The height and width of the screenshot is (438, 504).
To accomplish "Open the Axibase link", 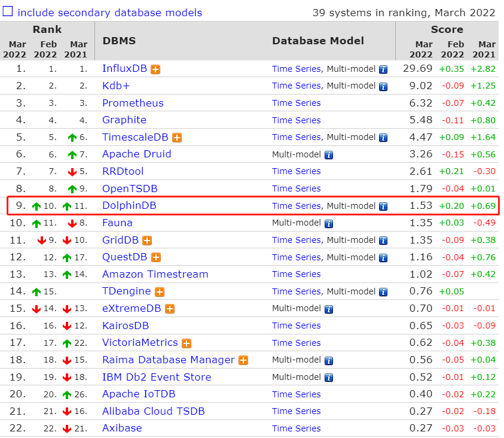I will [x=122, y=428].
